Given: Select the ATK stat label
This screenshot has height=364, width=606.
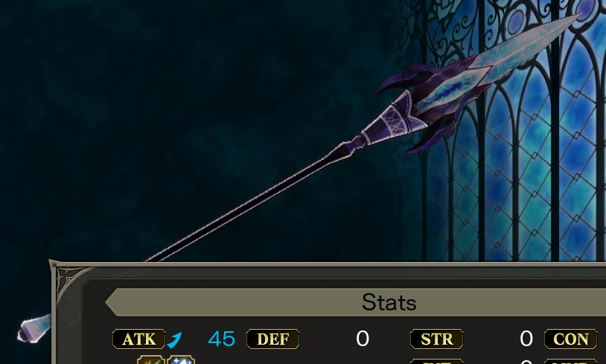Looking at the screenshot, I should (139, 339).
